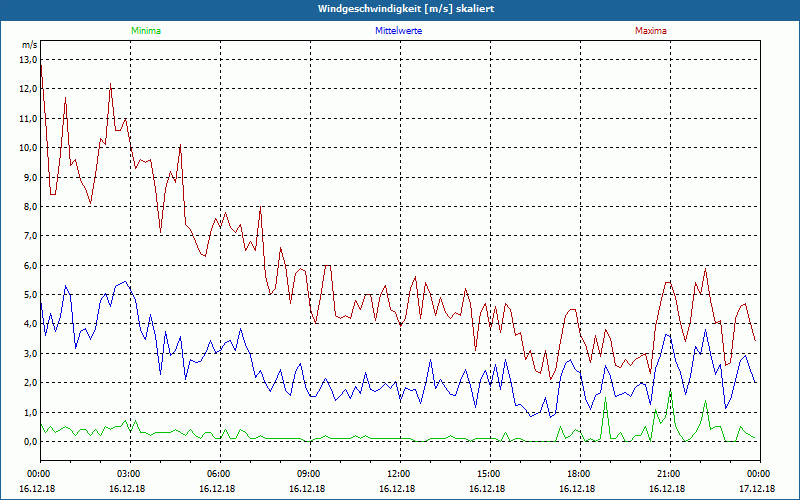Click the 12,0 value on the y-axis
This screenshot has height=500, width=800.
(x=29, y=89)
